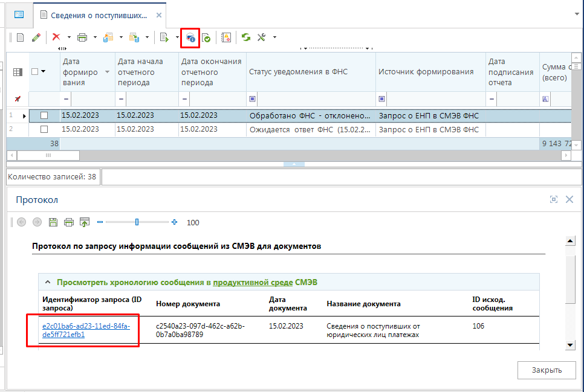This screenshot has height=392, width=584.
Task: Open the select-all checkbox dropdown arrow
Action: tap(43, 71)
